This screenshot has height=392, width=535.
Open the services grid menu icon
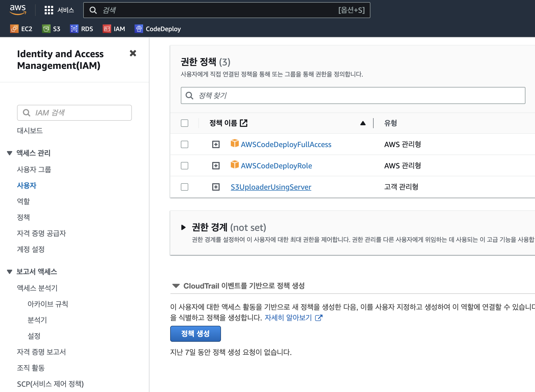[49, 10]
